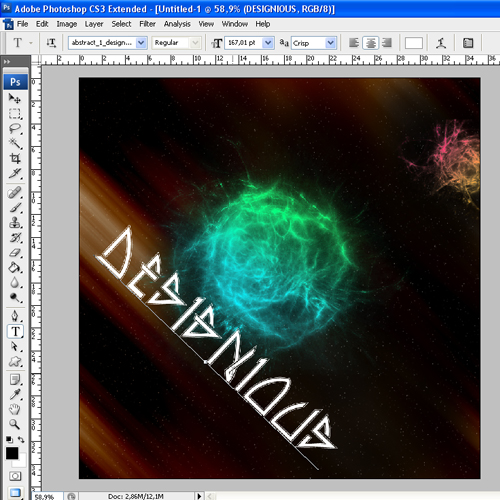
Task: Select the Notes tool
Action: coord(15,380)
